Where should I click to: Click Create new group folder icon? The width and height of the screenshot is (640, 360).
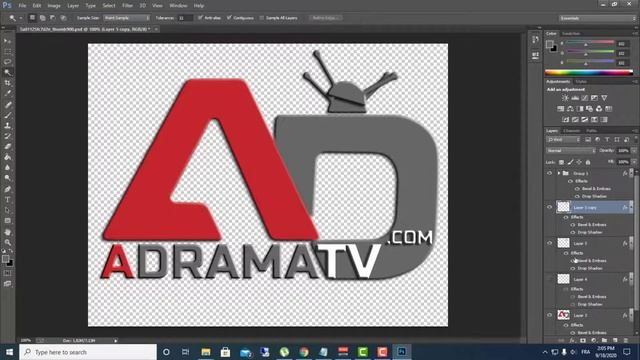point(604,340)
